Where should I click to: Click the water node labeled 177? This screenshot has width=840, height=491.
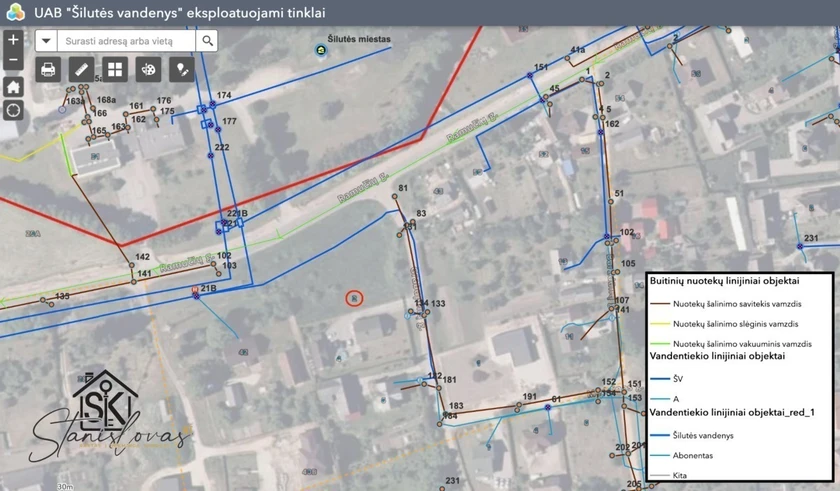tap(218, 129)
